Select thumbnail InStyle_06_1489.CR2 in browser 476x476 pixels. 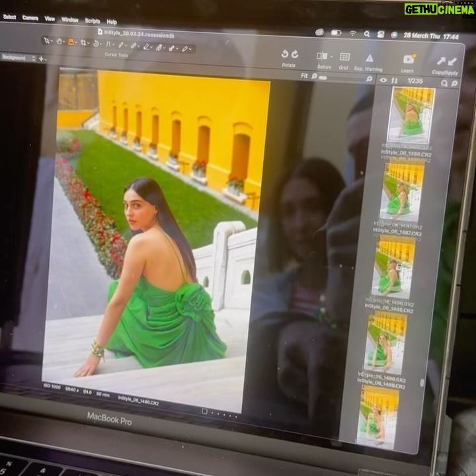(385, 344)
